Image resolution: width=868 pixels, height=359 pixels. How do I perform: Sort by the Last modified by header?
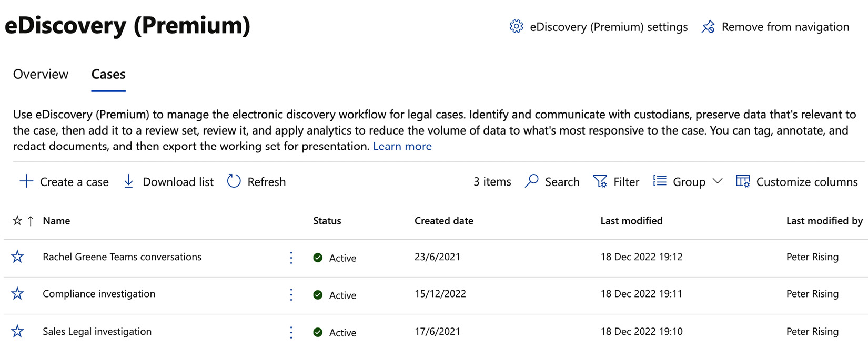point(824,221)
